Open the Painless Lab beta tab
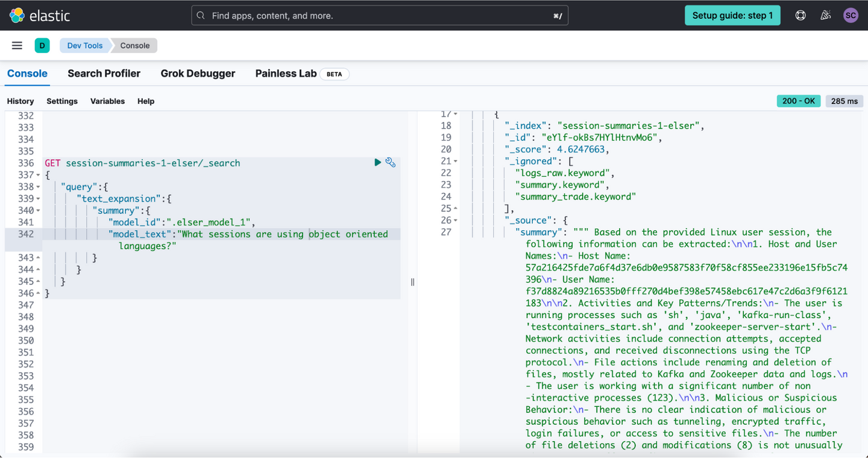This screenshot has height=458, width=868. (286, 73)
